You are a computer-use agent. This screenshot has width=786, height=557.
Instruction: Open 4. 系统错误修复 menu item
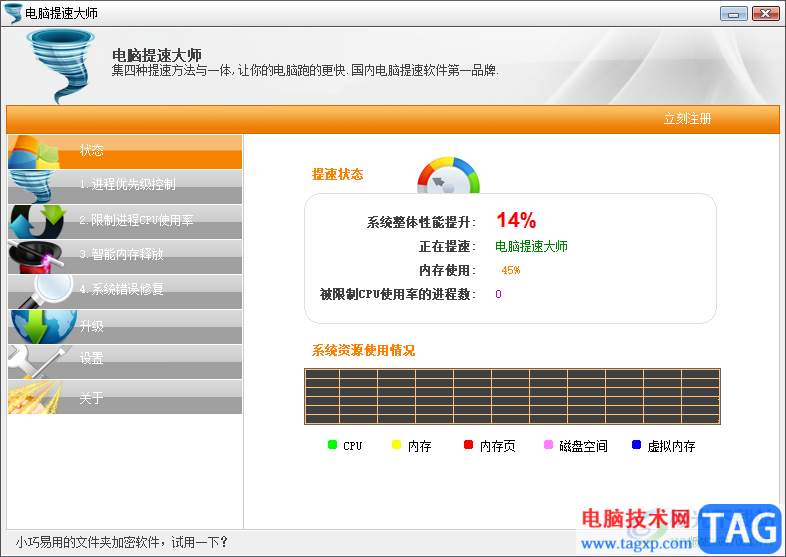click(x=124, y=292)
